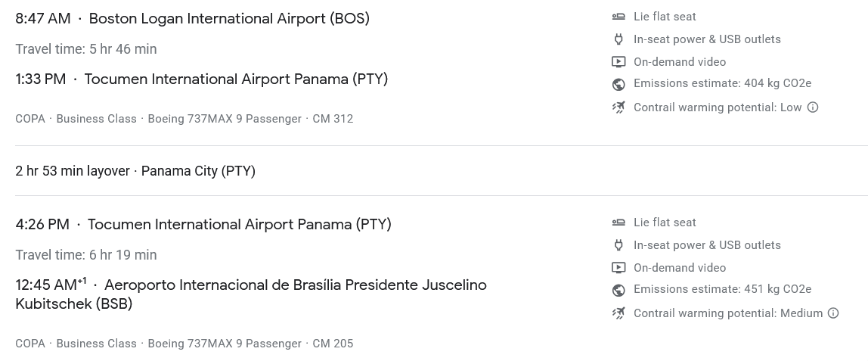Image resolution: width=868 pixels, height=361 pixels.
Task: Click the Brasília Presidente Juscelino Kubitschek arrival text
Action: tap(295, 285)
